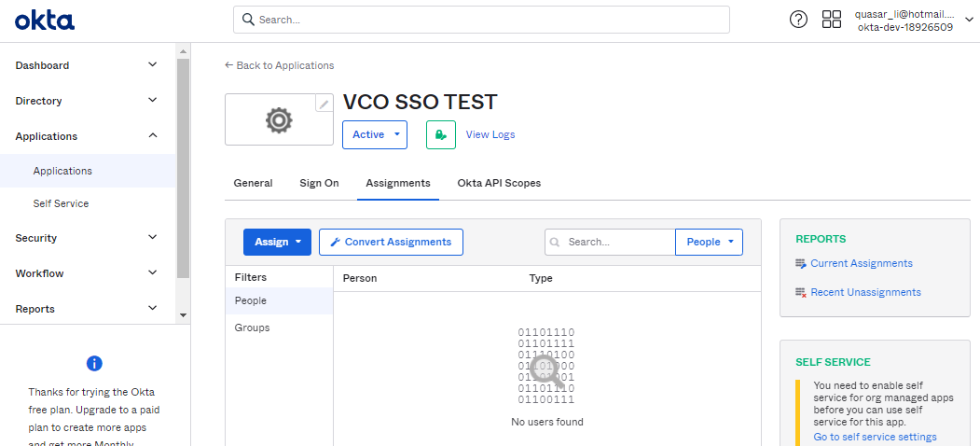Click Reports in the sidebar
This screenshot has width=980, height=446.
click(x=35, y=309)
